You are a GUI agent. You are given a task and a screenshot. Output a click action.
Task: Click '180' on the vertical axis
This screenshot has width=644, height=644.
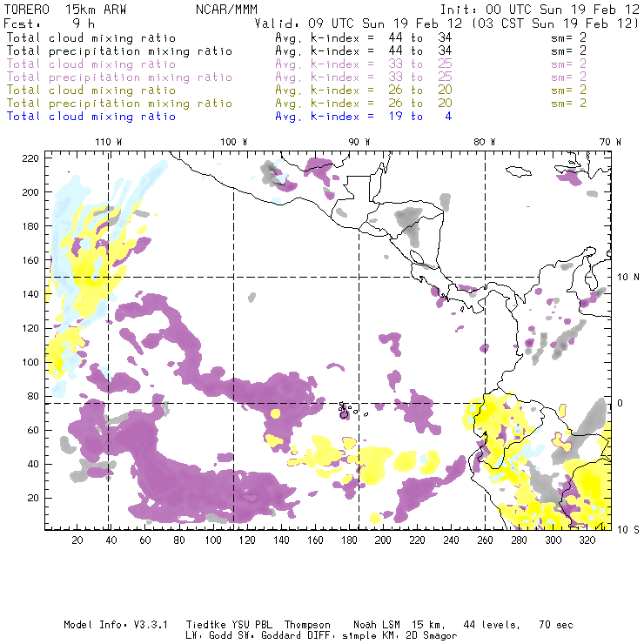(x=30, y=226)
